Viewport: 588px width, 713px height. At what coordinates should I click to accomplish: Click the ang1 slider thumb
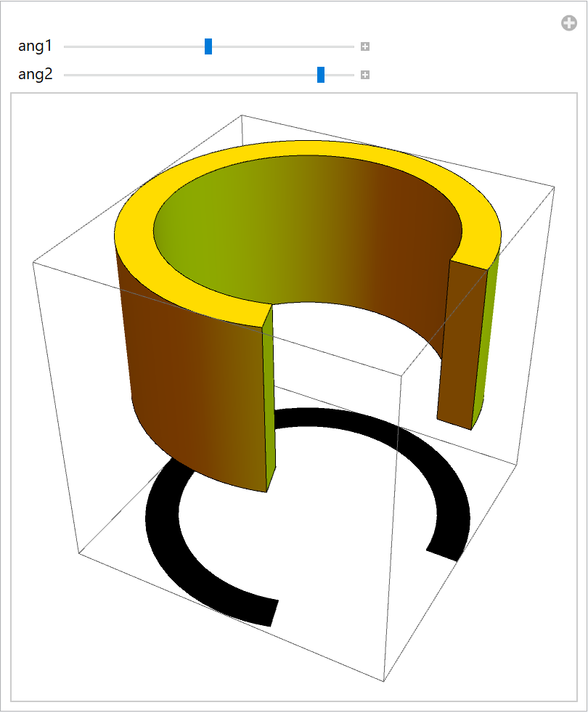[x=208, y=46]
